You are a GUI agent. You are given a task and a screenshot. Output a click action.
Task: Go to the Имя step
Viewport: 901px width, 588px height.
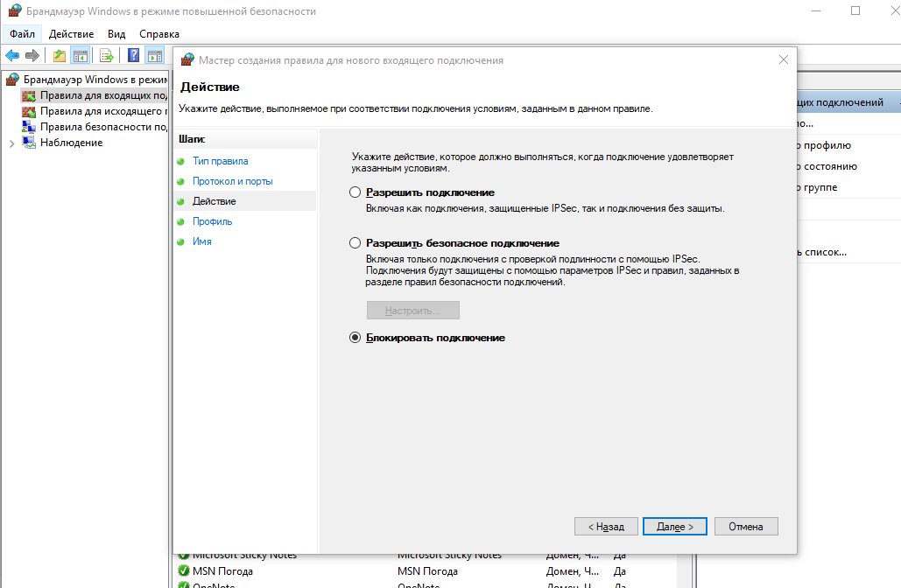pos(202,241)
